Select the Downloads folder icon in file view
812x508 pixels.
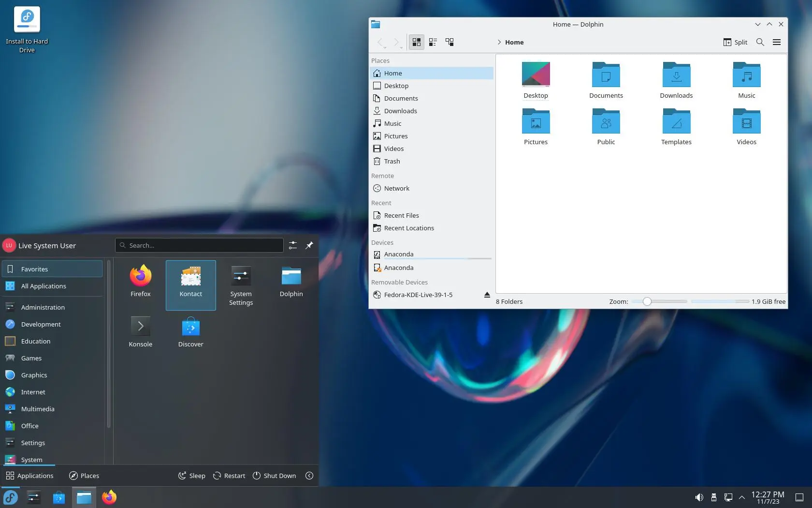click(x=676, y=75)
